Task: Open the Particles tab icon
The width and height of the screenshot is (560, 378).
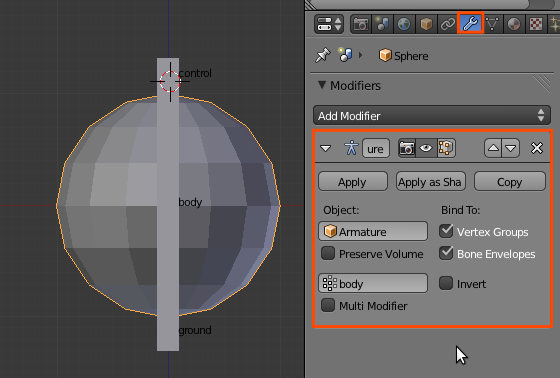Action: [x=554, y=24]
